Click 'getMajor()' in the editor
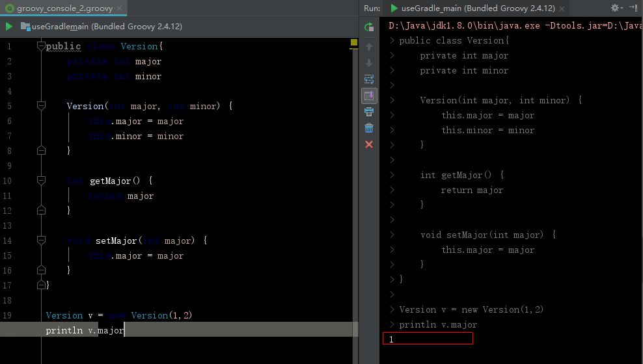Screen dimensions: 643x364 pos(115,181)
